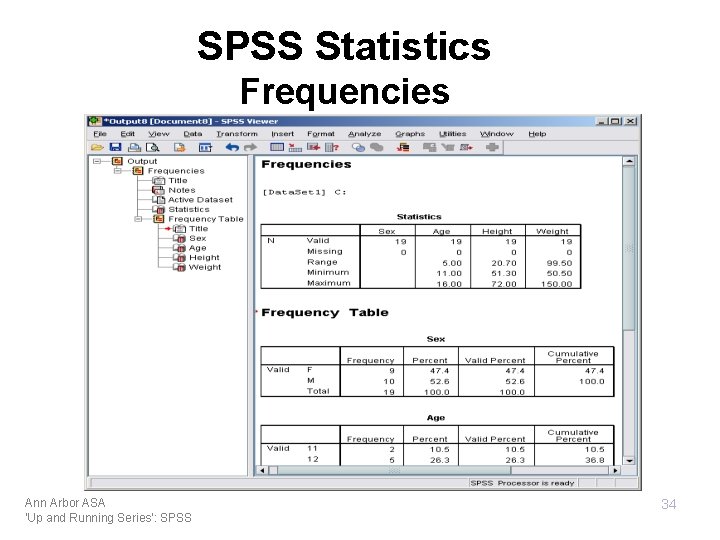The width and height of the screenshot is (720, 540).
Task: Click the Select Last Output toolbar icon
Action: tap(403, 147)
